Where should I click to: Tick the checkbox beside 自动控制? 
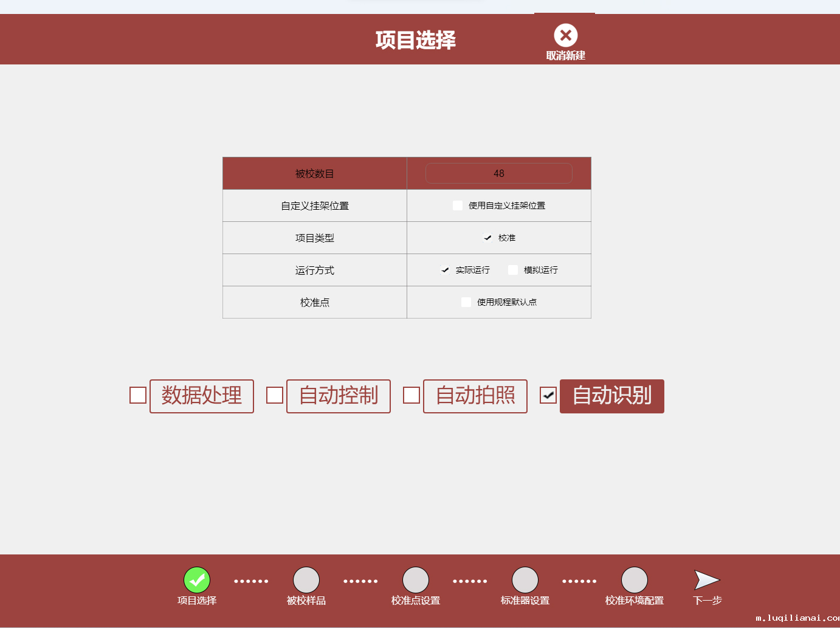[x=275, y=395]
